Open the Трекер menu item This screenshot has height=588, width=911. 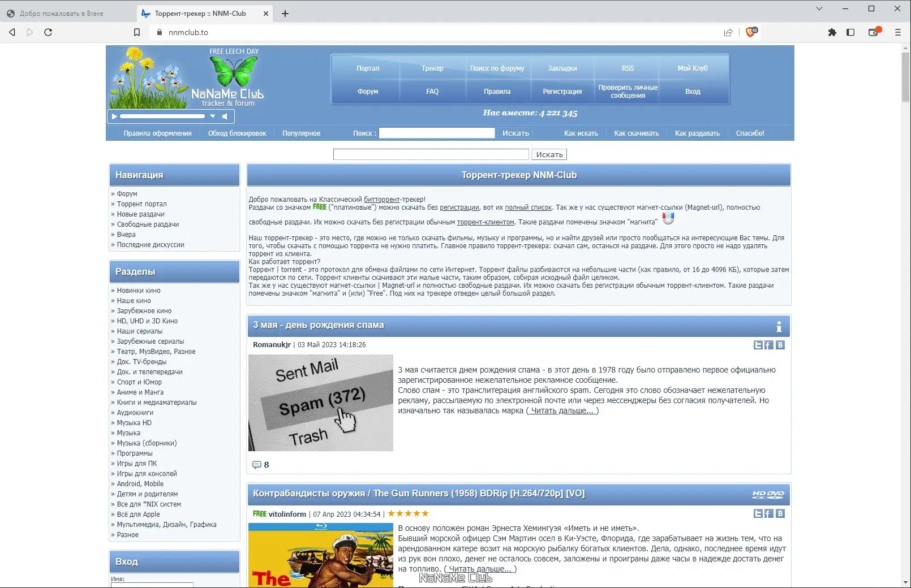point(432,68)
